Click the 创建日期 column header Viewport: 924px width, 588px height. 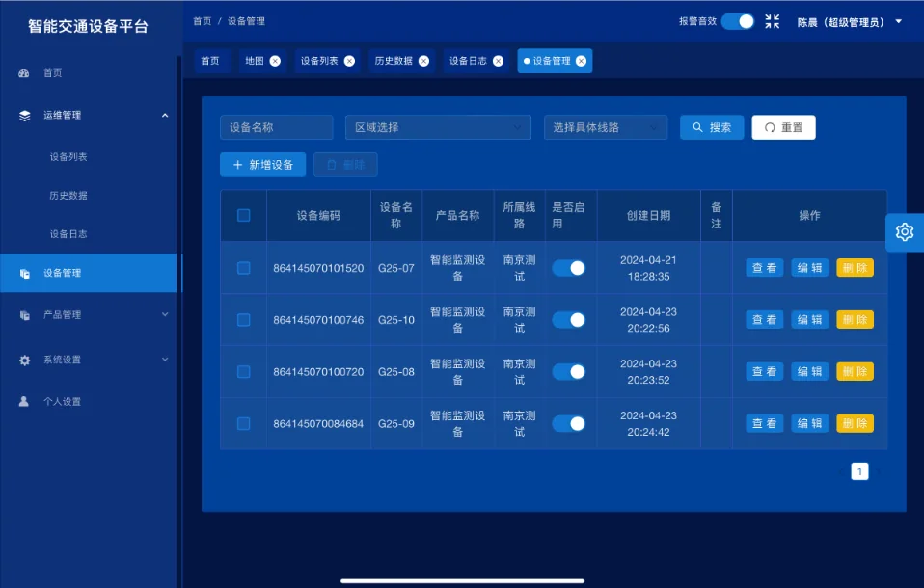tap(648, 216)
